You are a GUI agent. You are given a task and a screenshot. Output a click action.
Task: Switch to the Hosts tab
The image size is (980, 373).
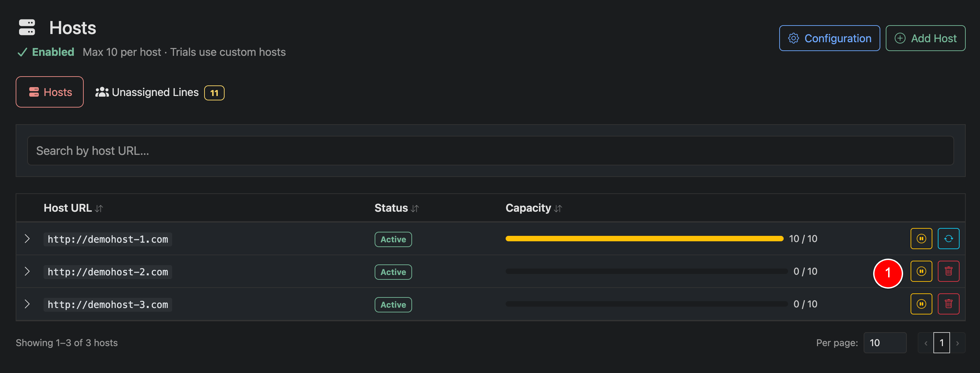coord(50,92)
